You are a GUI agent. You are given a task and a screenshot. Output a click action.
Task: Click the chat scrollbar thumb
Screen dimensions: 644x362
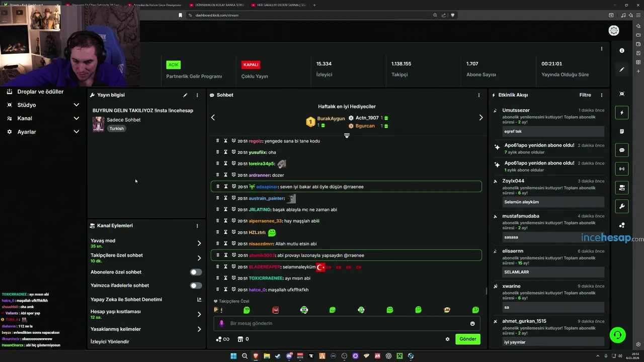pos(486,291)
